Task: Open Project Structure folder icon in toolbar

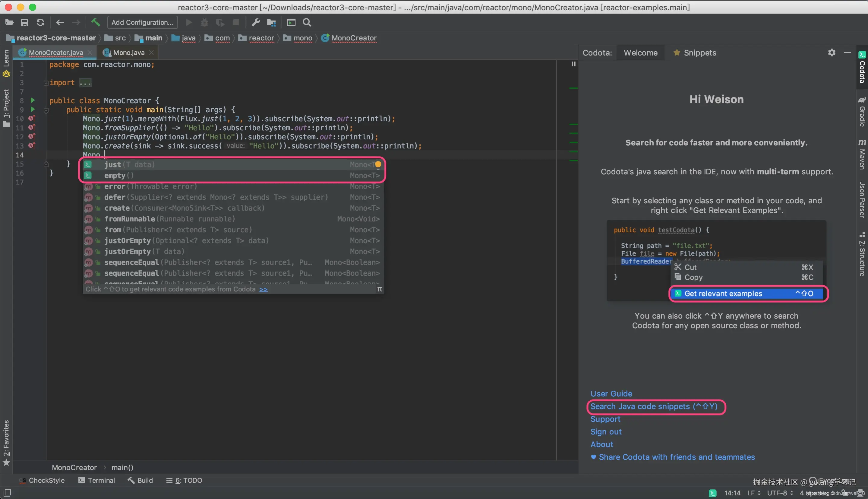Action: point(272,22)
